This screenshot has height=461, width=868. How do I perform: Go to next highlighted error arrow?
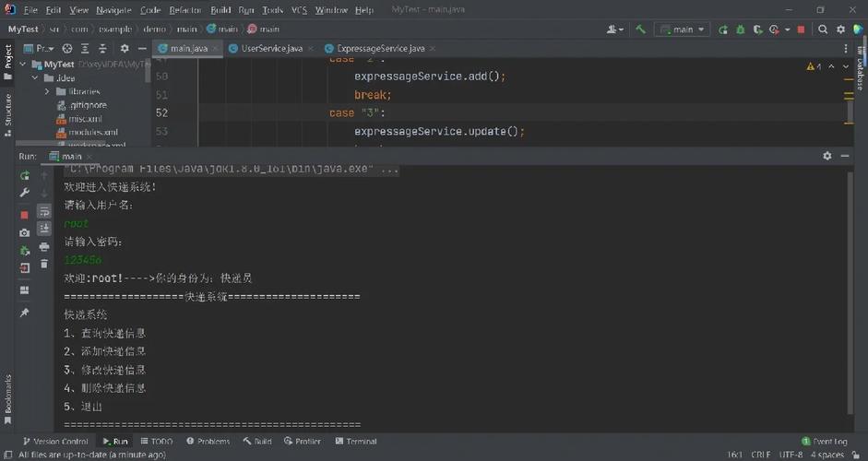point(845,66)
